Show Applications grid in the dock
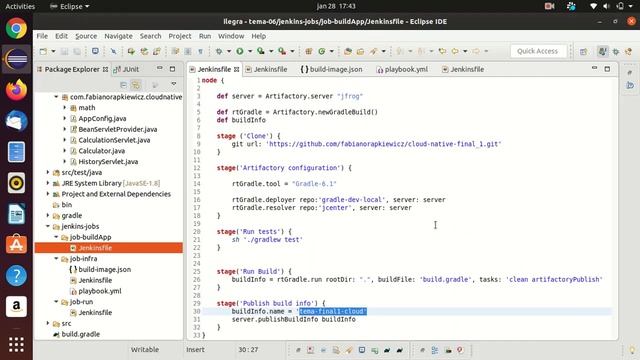The height and width of the screenshot is (360, 640). [16, 345]
